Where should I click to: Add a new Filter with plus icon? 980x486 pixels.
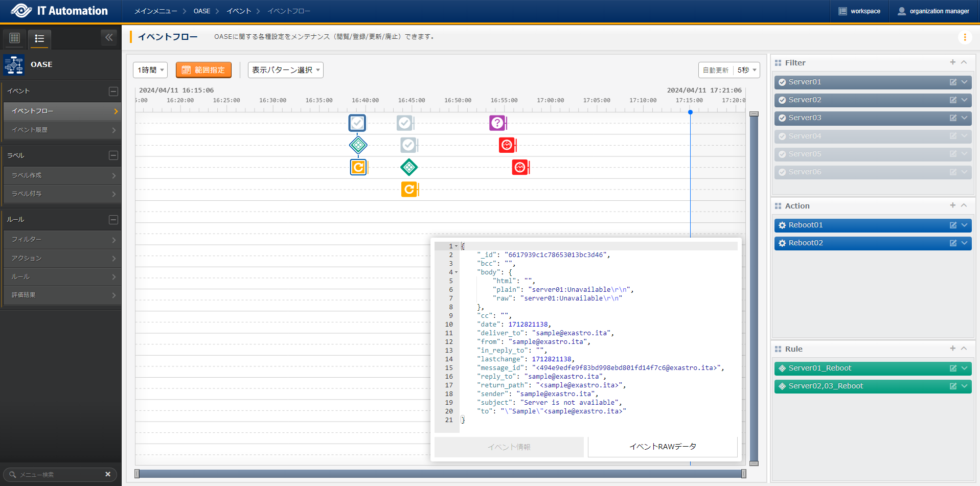952,62
